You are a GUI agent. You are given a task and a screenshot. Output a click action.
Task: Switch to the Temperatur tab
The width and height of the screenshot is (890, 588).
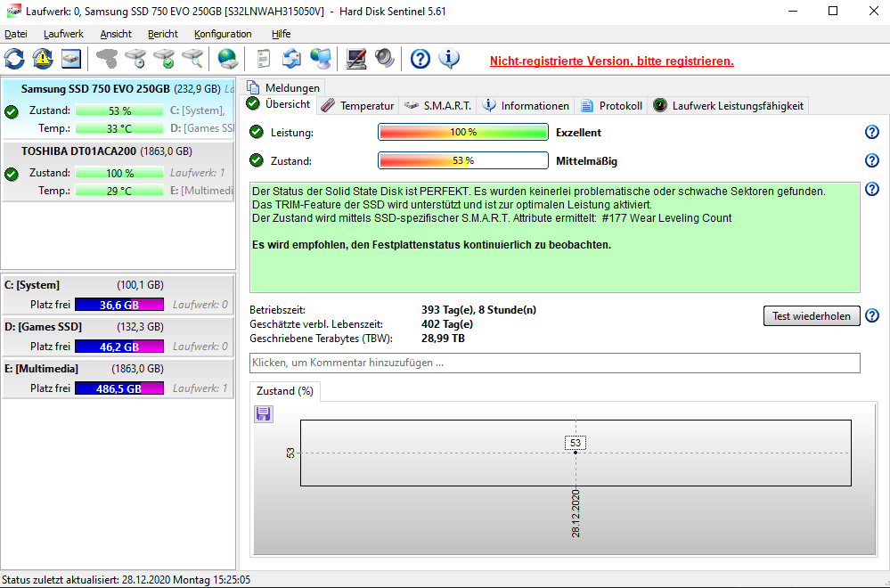(x=357, y=105)
